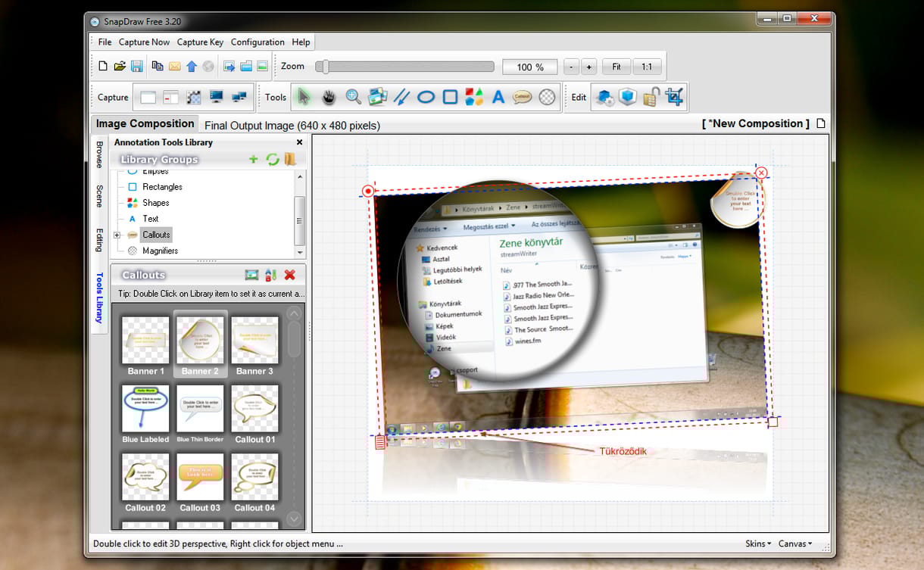Save the composition with the floppy disk icon

click(x=137, y=67)
